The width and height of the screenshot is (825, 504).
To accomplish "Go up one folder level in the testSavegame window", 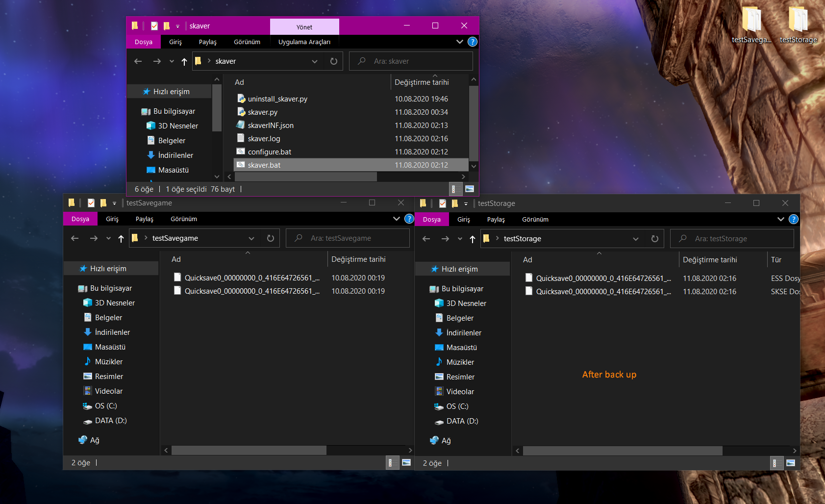I will tap(121, 238).
